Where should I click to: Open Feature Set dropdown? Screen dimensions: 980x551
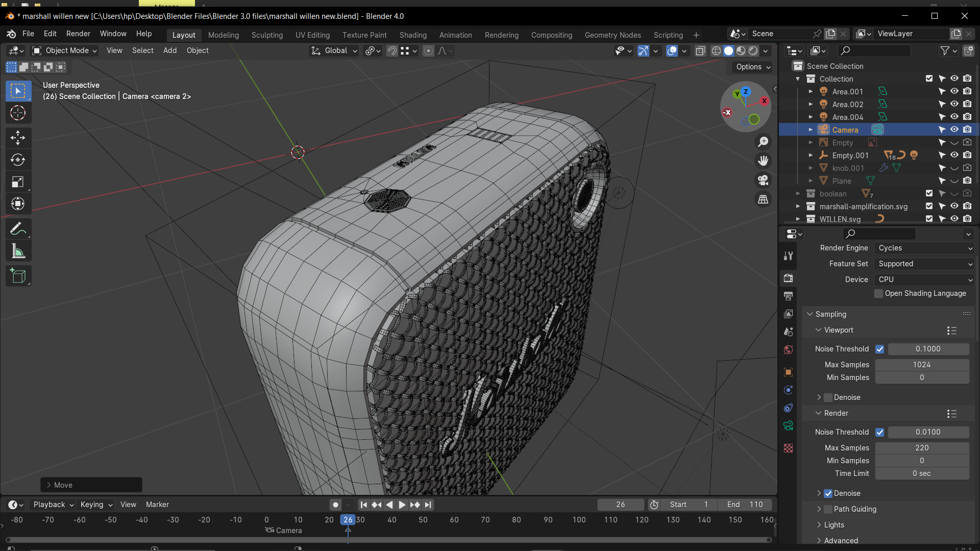pyautogui.click(x=924, y=264)
